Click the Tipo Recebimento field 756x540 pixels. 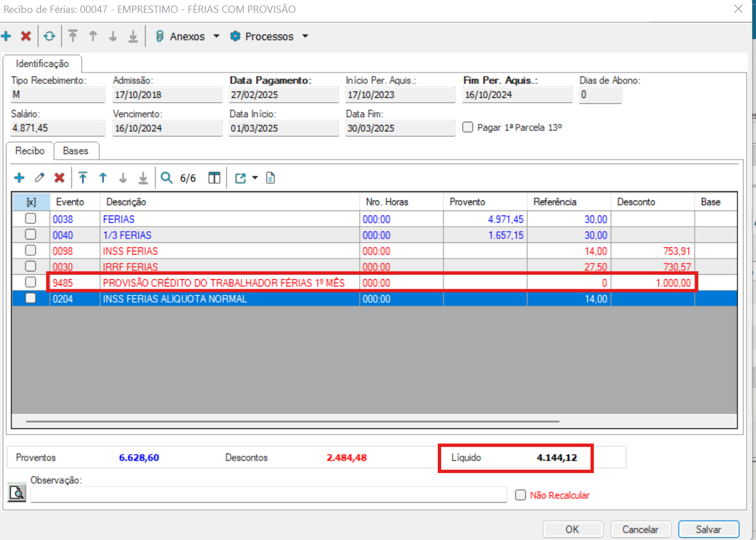click(58, 95)
